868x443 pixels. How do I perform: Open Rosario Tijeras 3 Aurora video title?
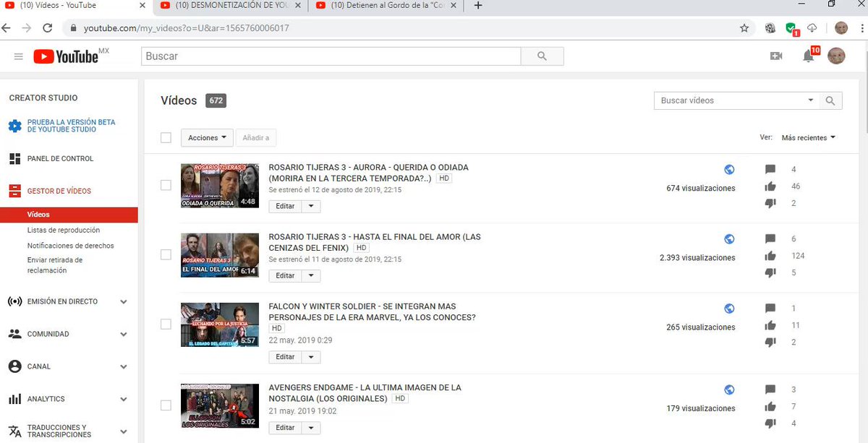click(368, 173)
